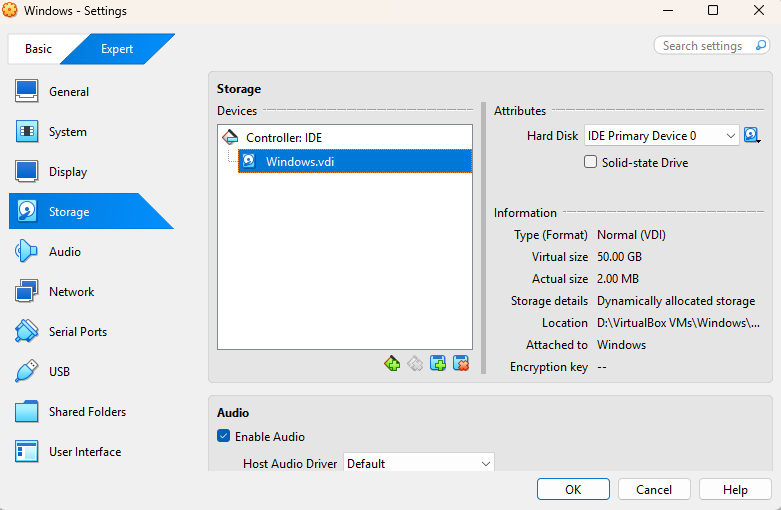Click the Help button

(735, 490)
